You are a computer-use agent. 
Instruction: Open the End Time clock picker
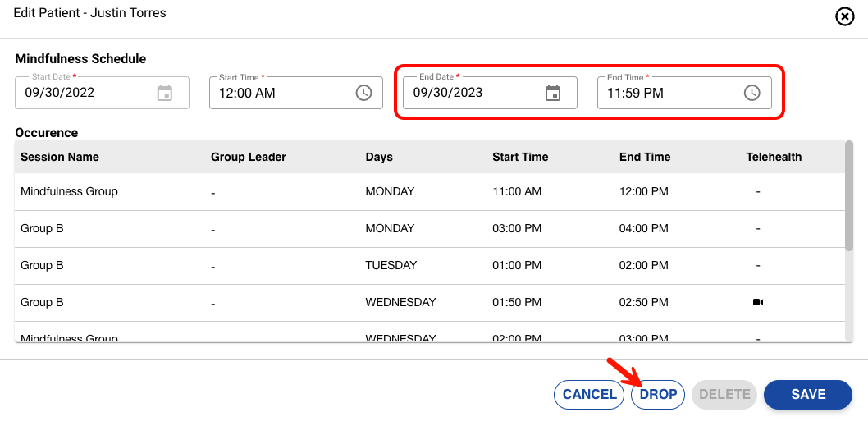(x=752, y=93)
